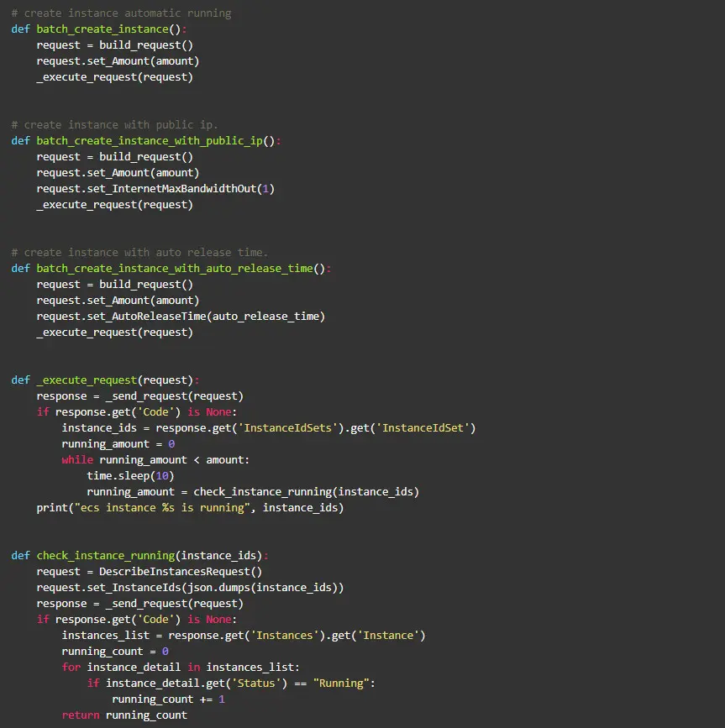
Task: Click function name batch_create_instance_with_auto_release_time
Action: click(175, 269)
